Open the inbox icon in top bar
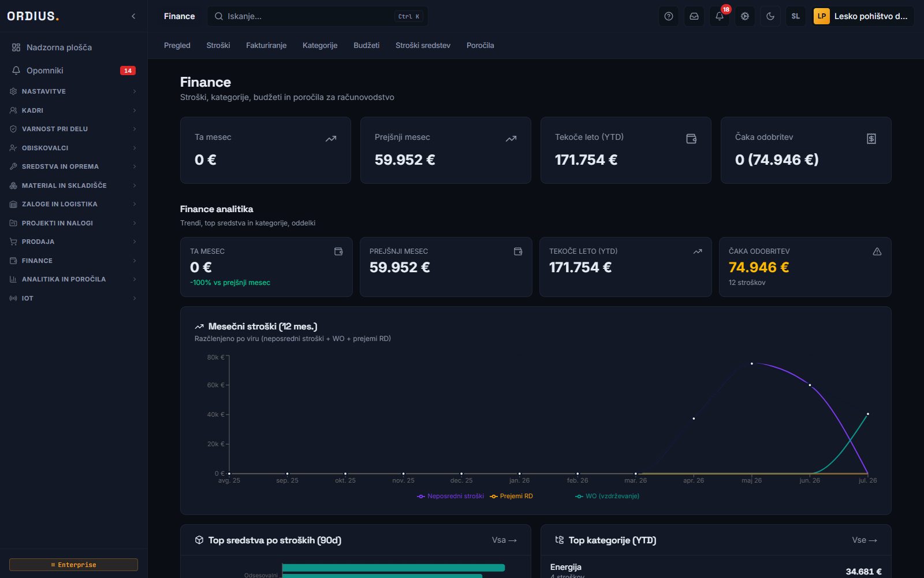 click(x=694, y=16)
